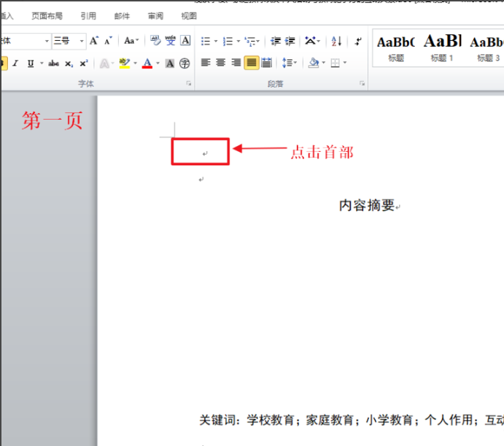The width and height of the screenshot is (504, 446).
Task: Click the 内容摘要 heading text
Action: point(367,205)
